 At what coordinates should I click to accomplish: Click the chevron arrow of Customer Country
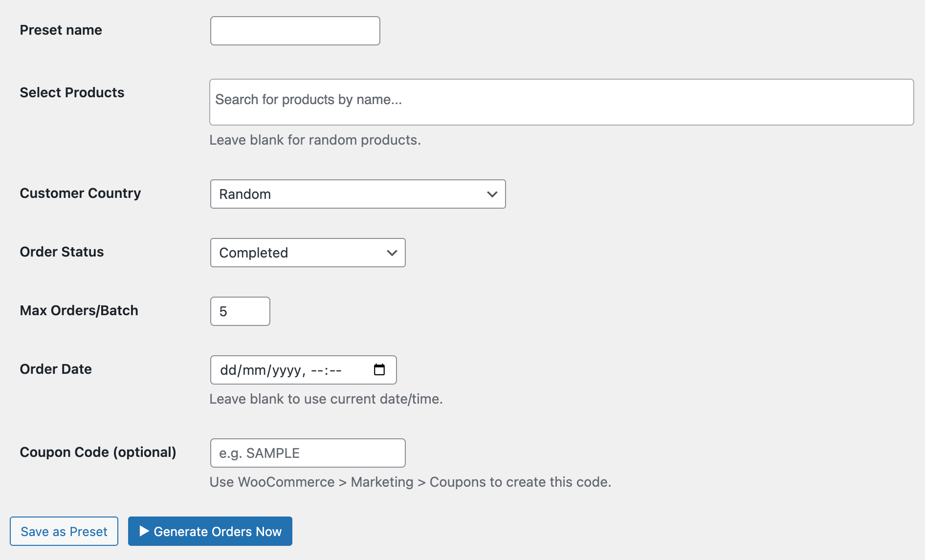point(492,194)
